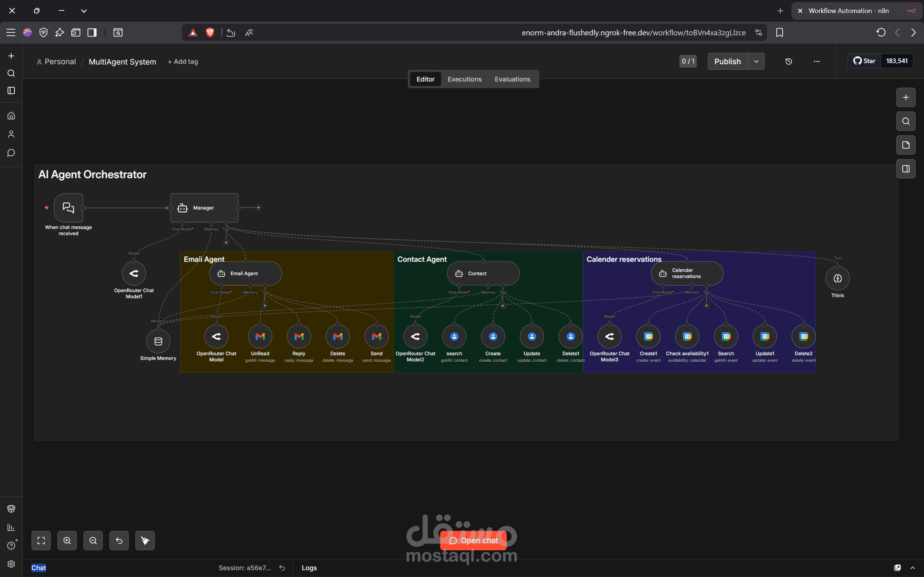This screenshot has height=577, width=924.
Task: Expand the Publish dropdown arrow
Action: coord(756,61)
